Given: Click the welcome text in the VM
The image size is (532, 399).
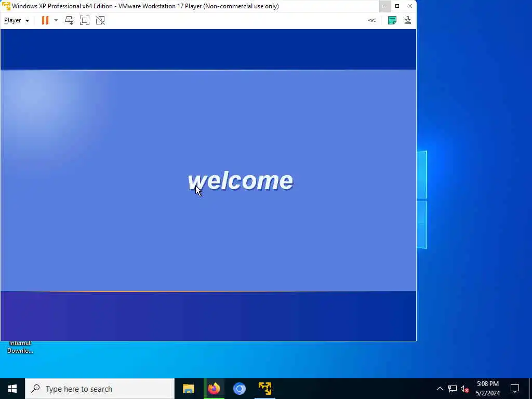Looking at the screenshot, I should 240,181.
